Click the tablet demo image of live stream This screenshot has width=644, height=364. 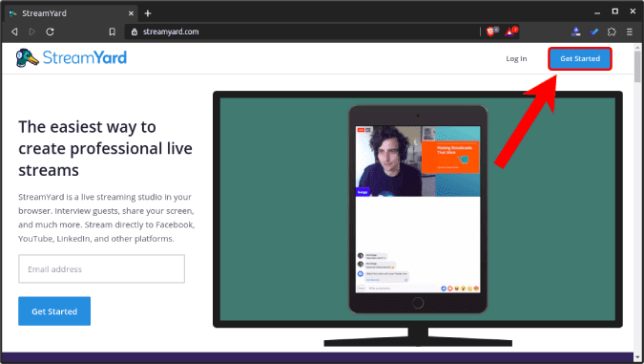tap(418, 210)
